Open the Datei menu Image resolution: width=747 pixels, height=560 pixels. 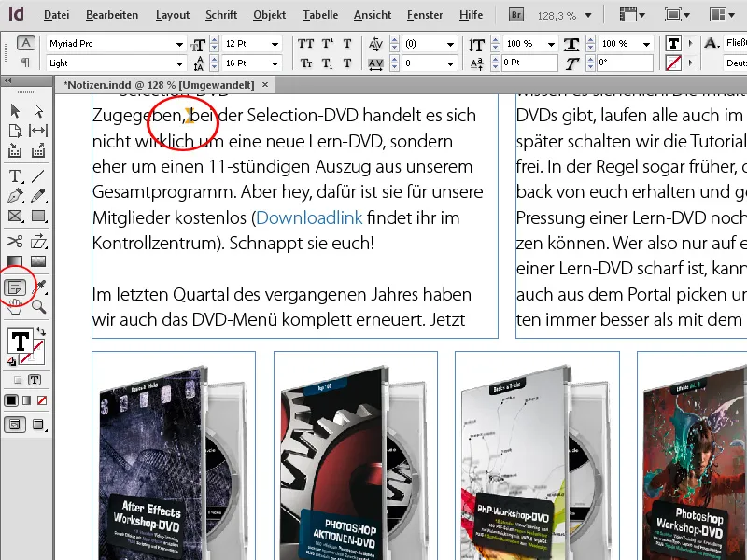click(56, 15)
